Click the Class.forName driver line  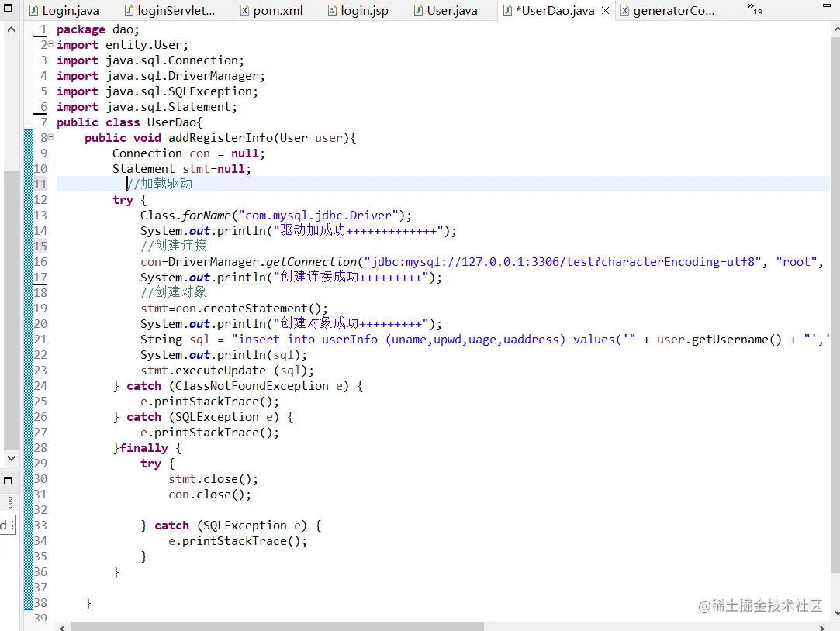(276, 216)
